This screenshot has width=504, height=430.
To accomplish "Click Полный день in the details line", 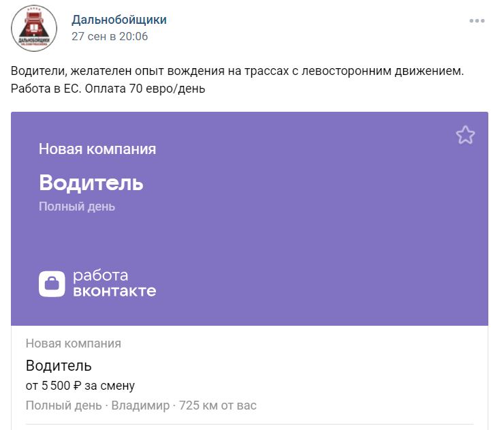I will 63,405.
